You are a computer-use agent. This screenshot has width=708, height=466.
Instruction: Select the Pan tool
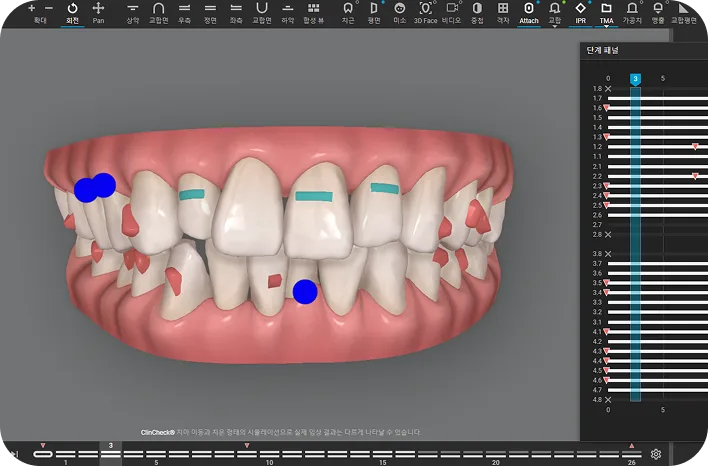coord(98,13)
